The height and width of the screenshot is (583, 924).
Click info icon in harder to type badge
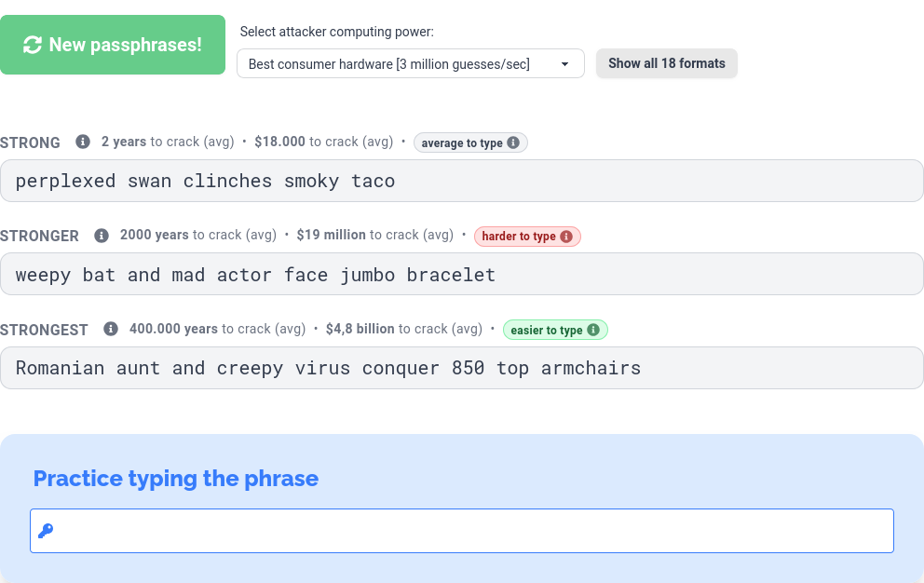[x=566, y=237]
